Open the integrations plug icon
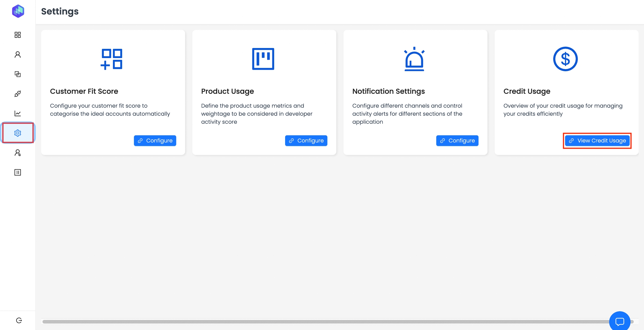 pyautogui.click(x=18, y=94)
